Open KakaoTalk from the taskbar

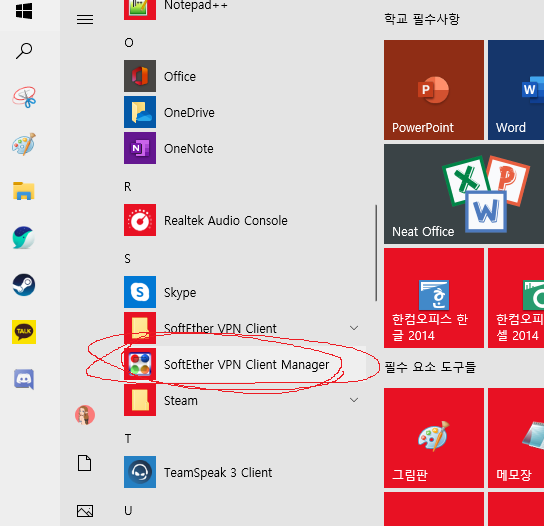24,332
